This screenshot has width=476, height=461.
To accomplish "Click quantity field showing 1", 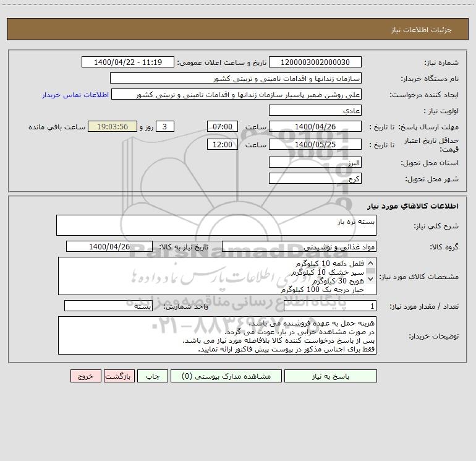I will point(330,306).
